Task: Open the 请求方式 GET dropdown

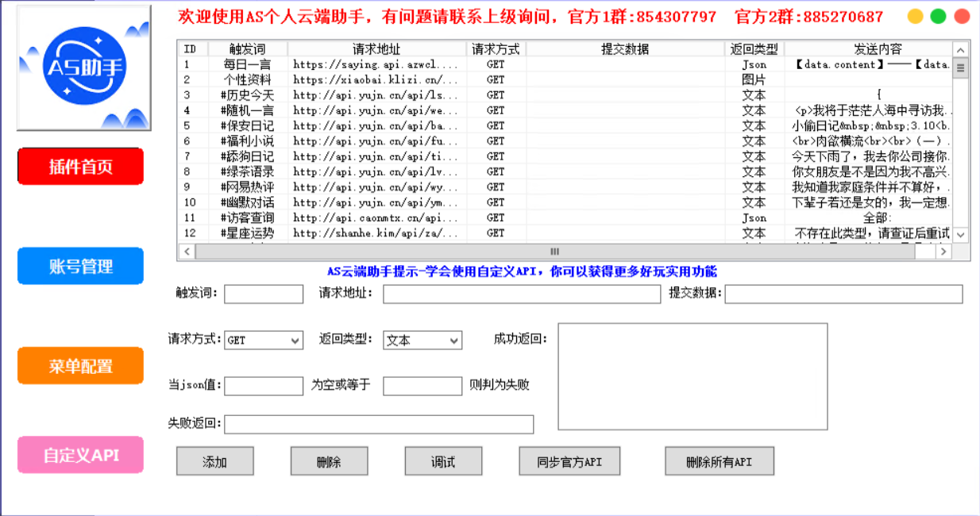Action: click(264, 340)
